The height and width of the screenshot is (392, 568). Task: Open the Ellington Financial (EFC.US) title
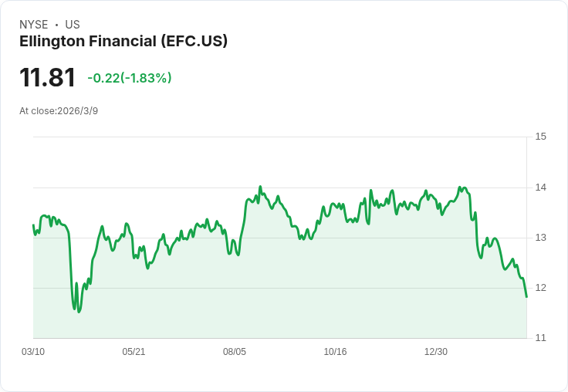tap(123, 42)
